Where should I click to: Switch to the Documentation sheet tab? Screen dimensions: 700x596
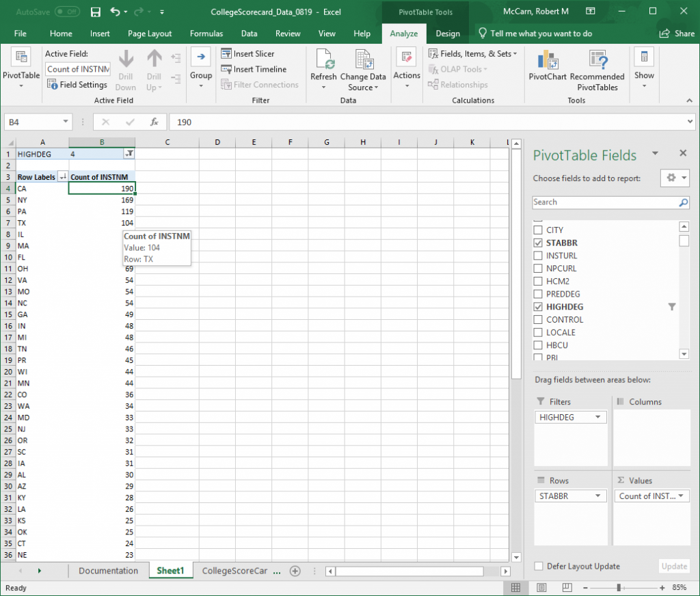(x=109, y=571)
